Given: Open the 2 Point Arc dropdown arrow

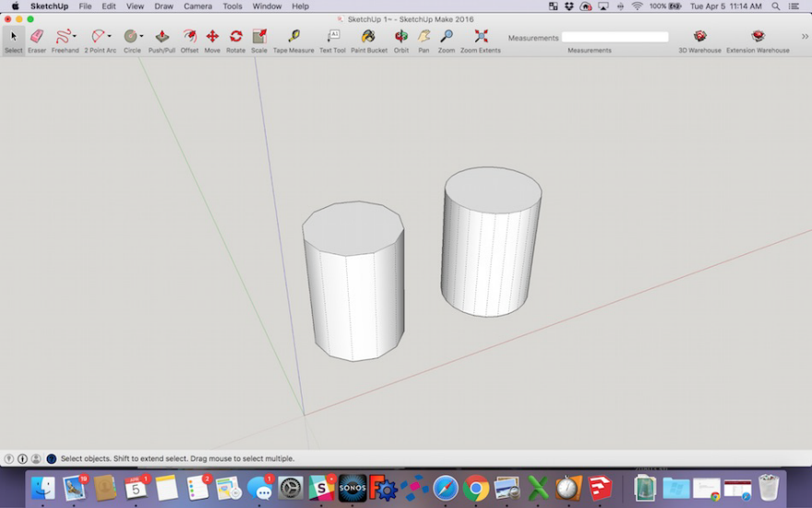Looking at the screenshot, I should (110, 37).
